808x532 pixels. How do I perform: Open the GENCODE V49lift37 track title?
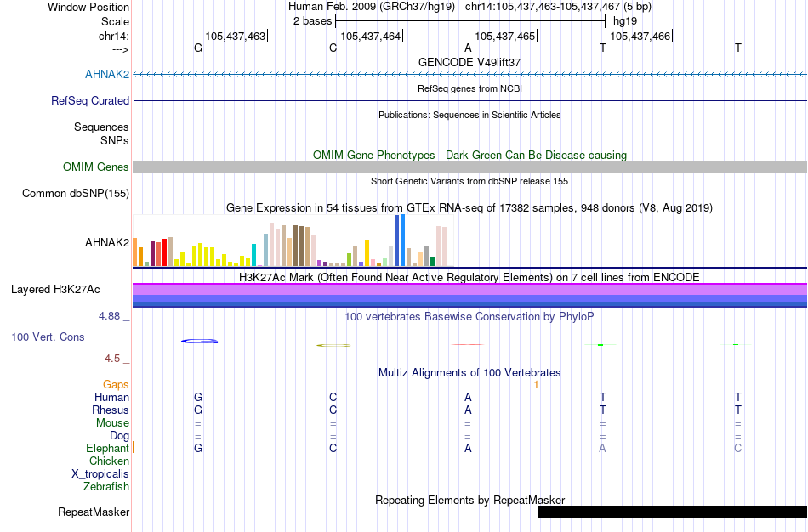pyautogui.click(x=469, y=62)
